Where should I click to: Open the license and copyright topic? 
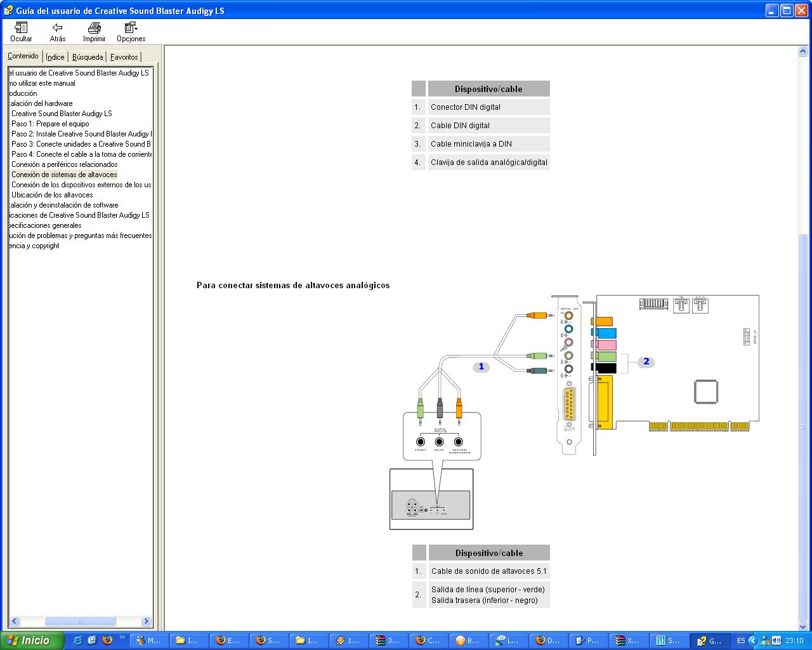coord(34,246)
